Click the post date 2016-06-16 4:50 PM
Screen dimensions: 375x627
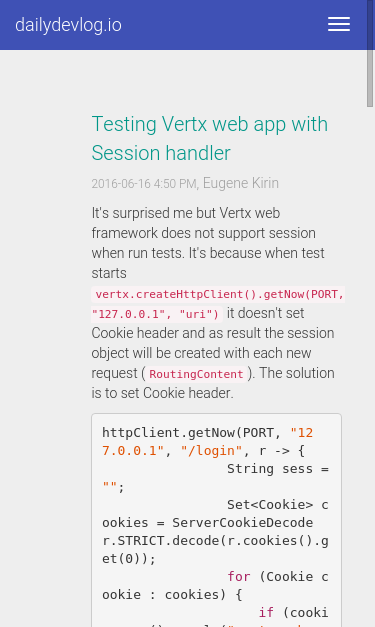pyautogui.click(x=144, y=184)
